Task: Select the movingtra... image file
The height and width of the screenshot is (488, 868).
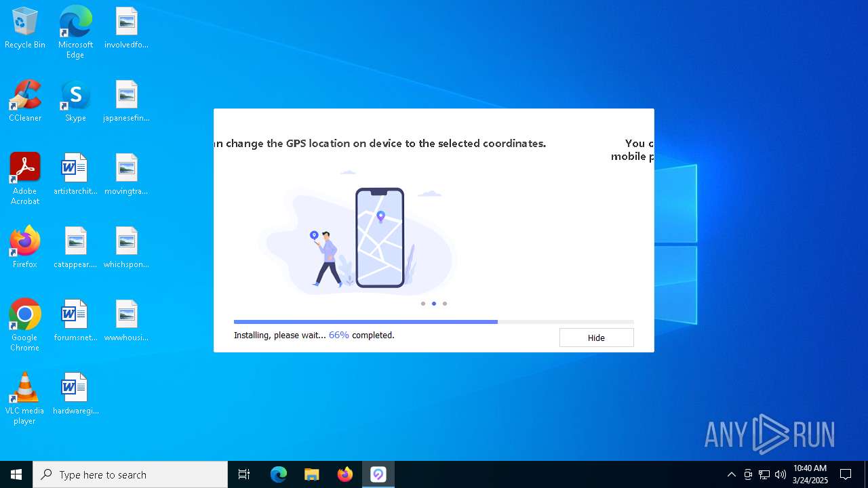Action: tap(126, 175)
